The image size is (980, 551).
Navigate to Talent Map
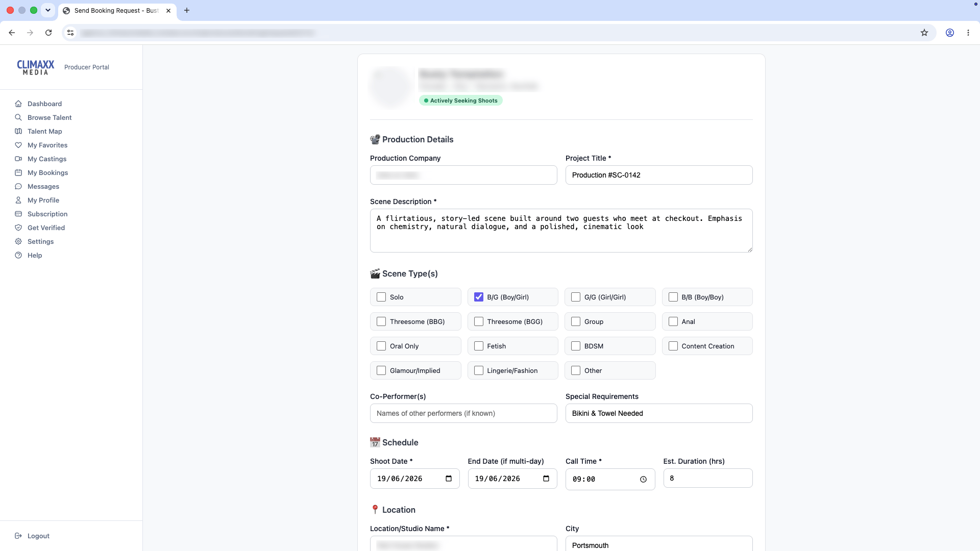point(44,131)
